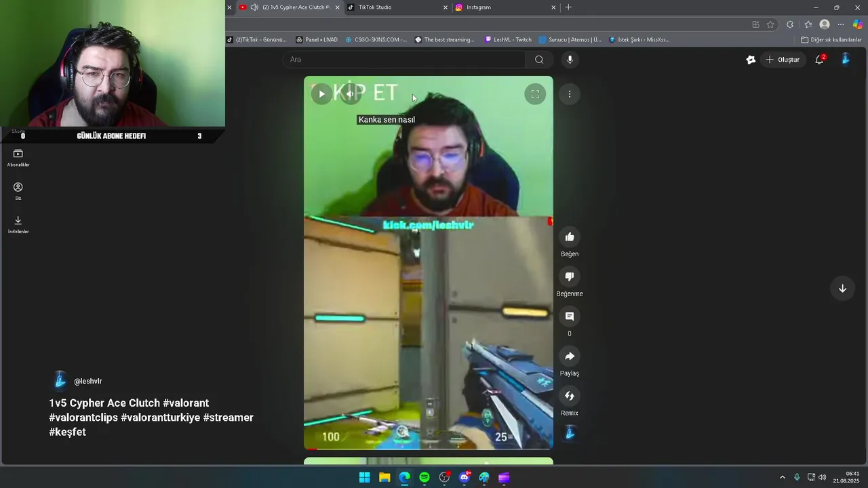The height and width of the screenshot is (488, 868).
Task: Close the Instagram tab
Action: [553, 7]
